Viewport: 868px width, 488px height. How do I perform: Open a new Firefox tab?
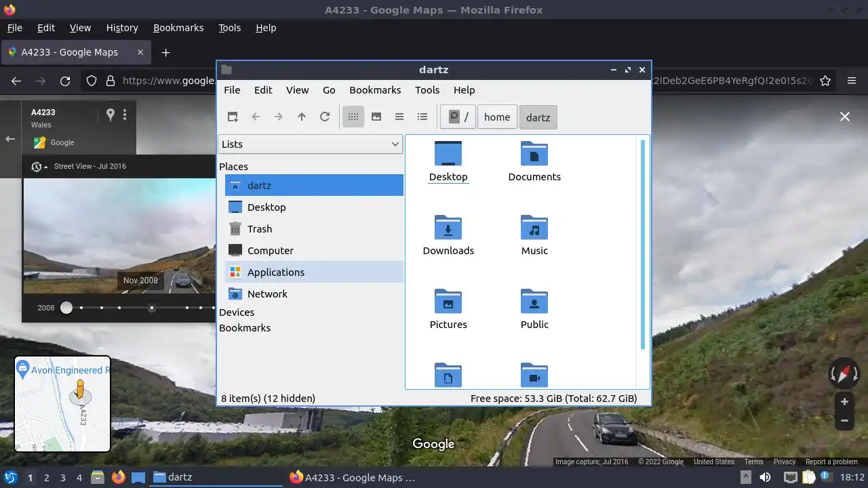coord(165,52)
